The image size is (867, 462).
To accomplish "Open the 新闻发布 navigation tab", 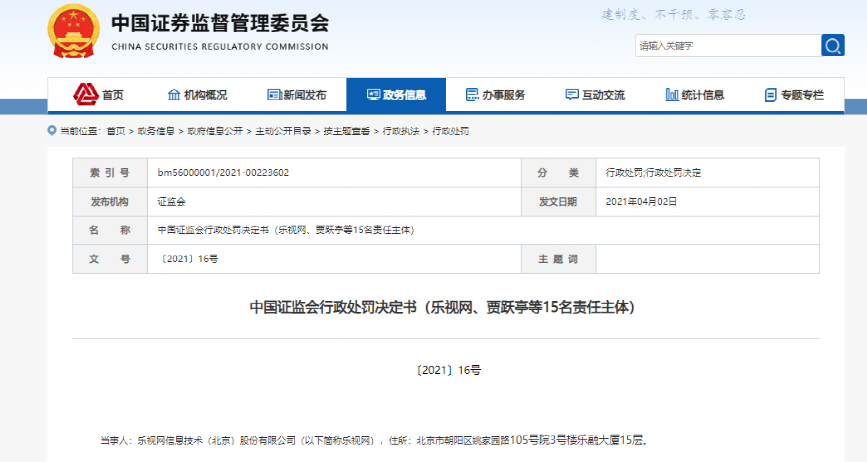I will (x=297, y=95).
